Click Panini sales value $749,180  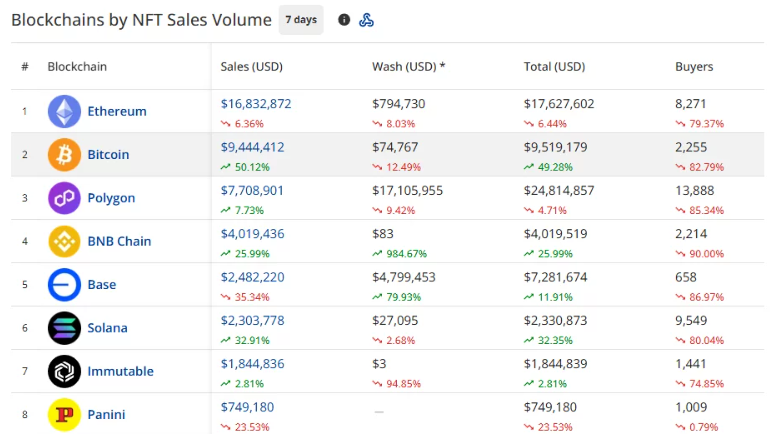coord(247,407)
